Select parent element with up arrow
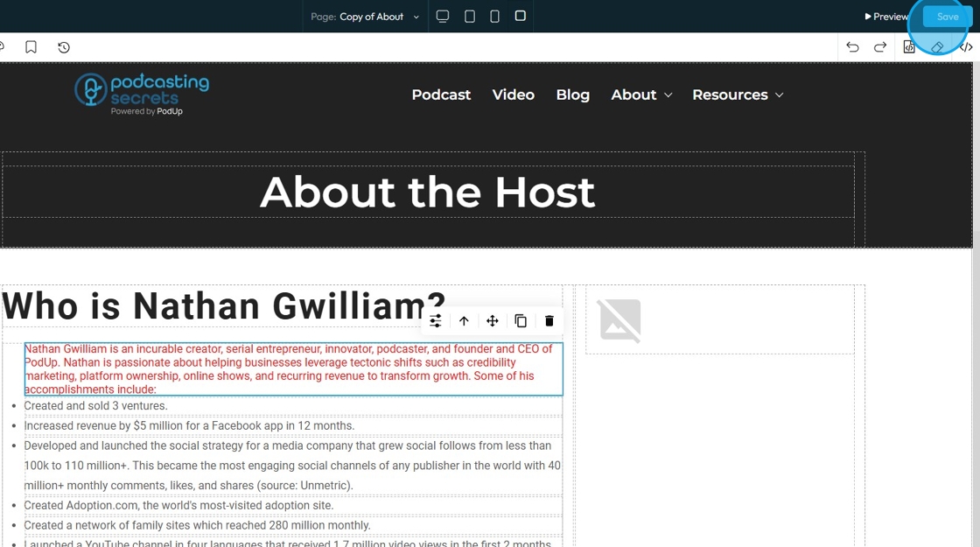This screenshot has width=980, height=547. pos(464,320)
